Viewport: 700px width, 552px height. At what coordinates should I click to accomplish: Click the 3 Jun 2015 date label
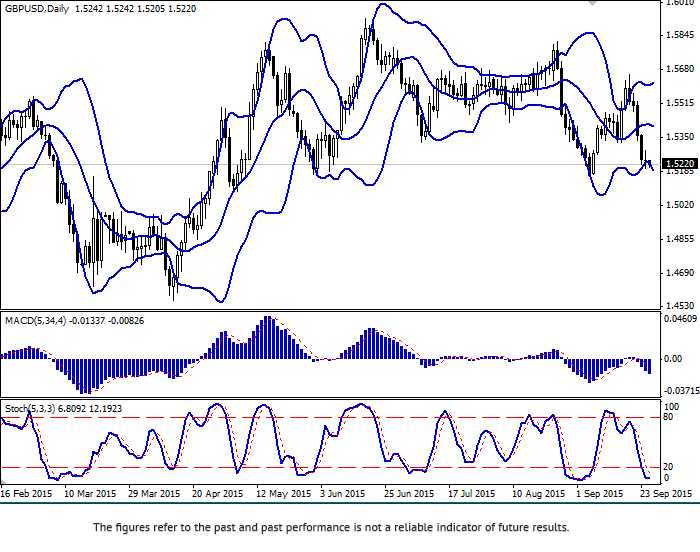click(x=342, y=494)
